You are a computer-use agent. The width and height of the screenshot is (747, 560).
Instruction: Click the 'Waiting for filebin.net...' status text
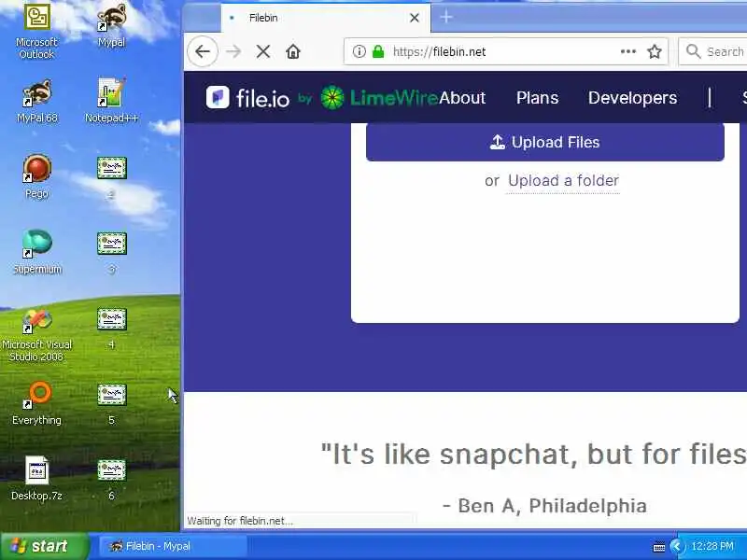tap(240, 521)
